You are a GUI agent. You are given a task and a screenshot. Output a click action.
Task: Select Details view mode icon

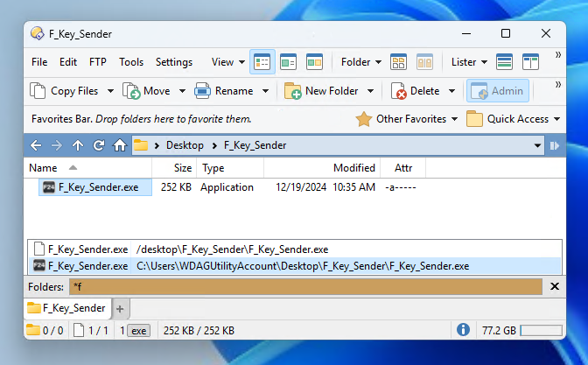262,62
